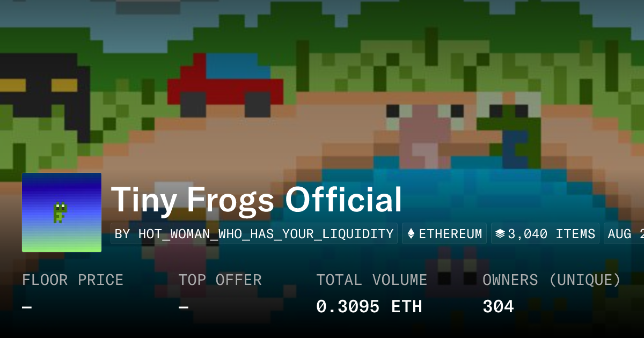The width and height of the screenshot is (644, 338).
Task: Open creator HOT_WOMAN_WHO_HAS_YOUR_LIQUIDITY profile
Action: tap(254, 234)
